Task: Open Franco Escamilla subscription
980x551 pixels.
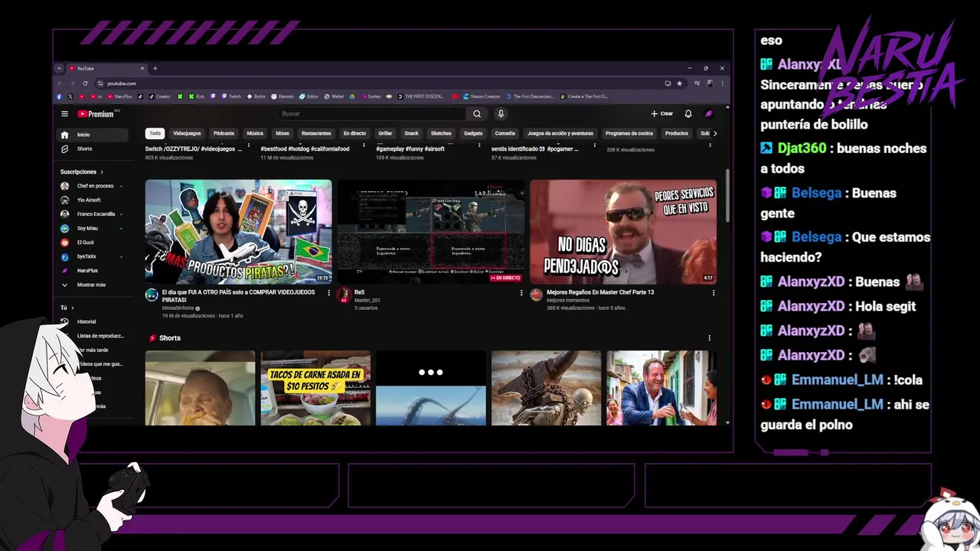Action: point(93,214)
